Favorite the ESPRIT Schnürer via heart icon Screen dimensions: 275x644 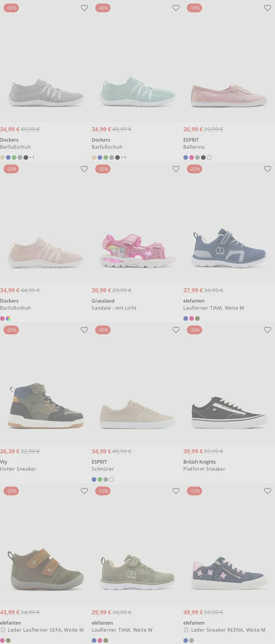pyautogui.click(x=176, y=330)
